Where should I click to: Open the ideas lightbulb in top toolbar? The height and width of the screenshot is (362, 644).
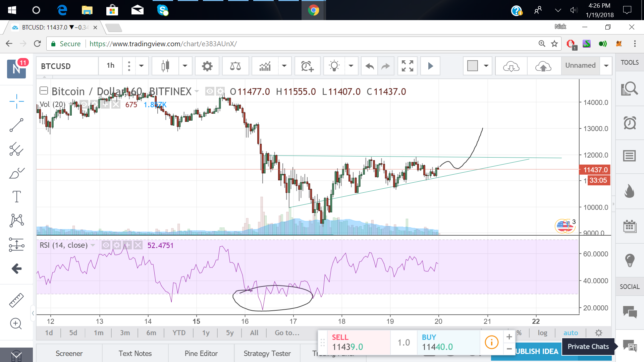(x=334, y=66)
